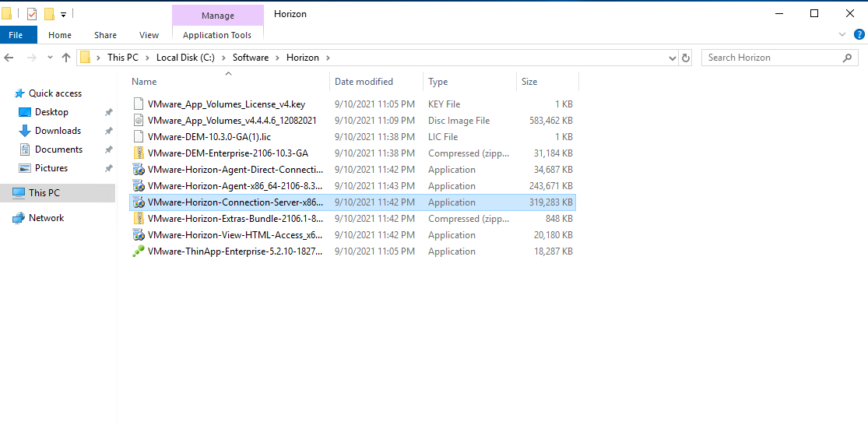Click the Horizon-Extras-Bundle zip icon
Viewport: 868px width, 422px height.
pyautogui.click(x=139, y=218)
